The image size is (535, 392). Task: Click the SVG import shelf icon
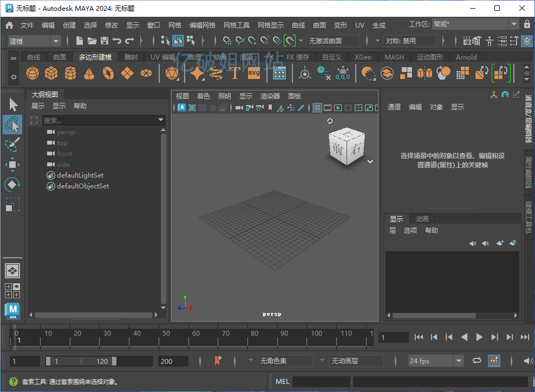click(x=253, y=73)
